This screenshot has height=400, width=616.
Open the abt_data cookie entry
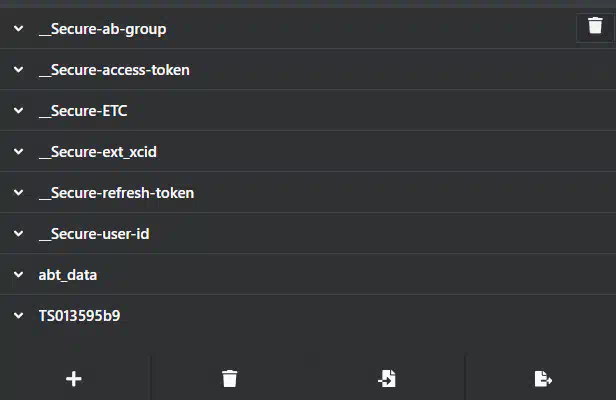(308, 275)
